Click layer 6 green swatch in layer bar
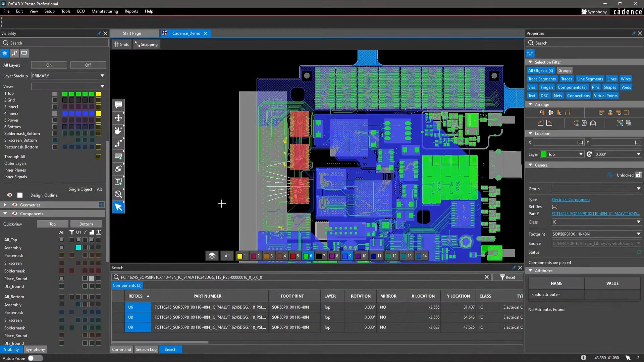 click(306, 256)
